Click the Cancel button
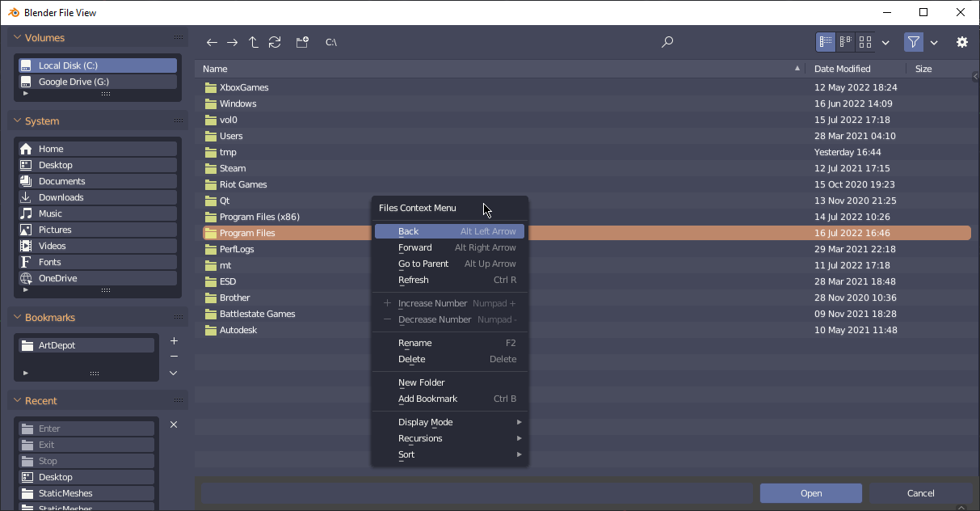Viewport: 980px width, 511px height. (921, 493)
